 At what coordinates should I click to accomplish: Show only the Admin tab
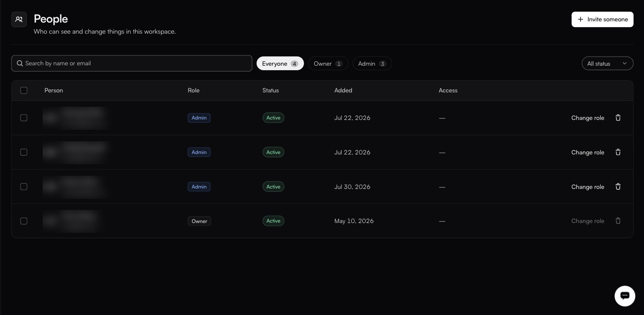[372, 64]
